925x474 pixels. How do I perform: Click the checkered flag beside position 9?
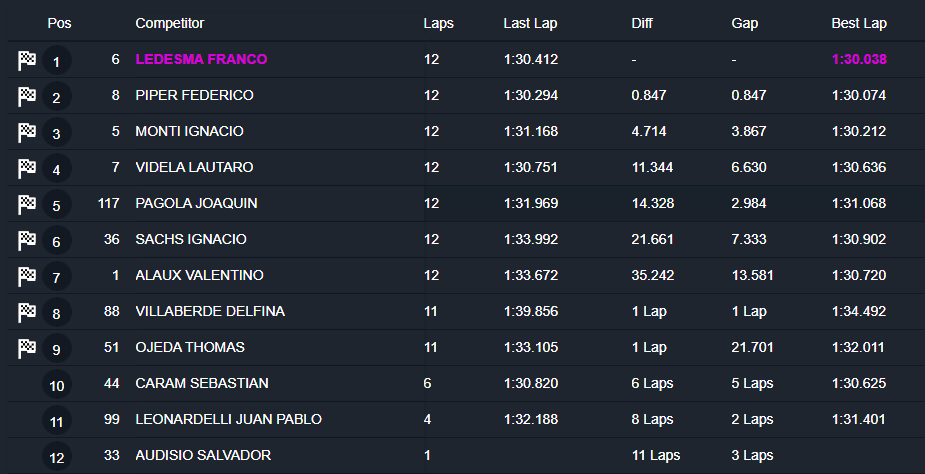(x=27, y=348)
